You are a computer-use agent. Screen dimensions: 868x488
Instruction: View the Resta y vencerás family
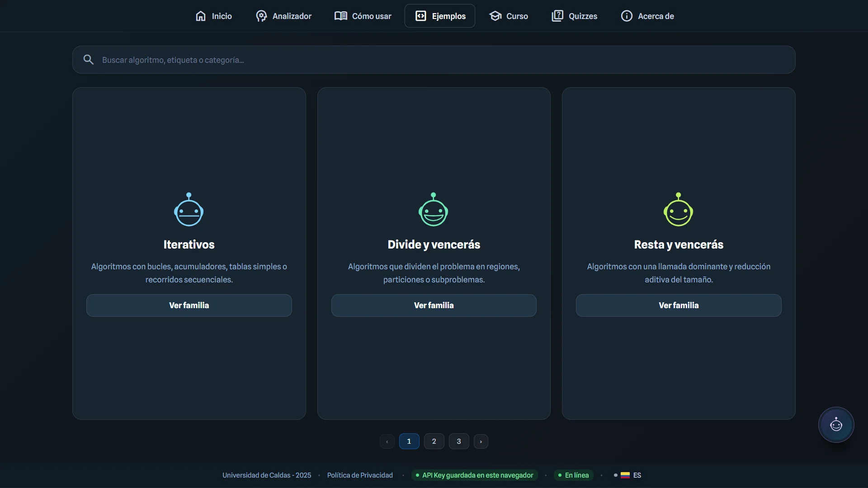(679, 305)
